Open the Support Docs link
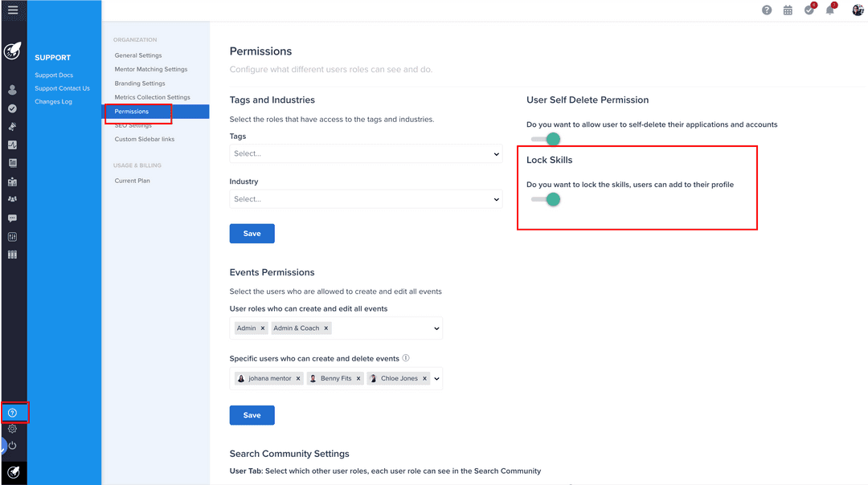The image size is (868, 485). coord(54,75)
